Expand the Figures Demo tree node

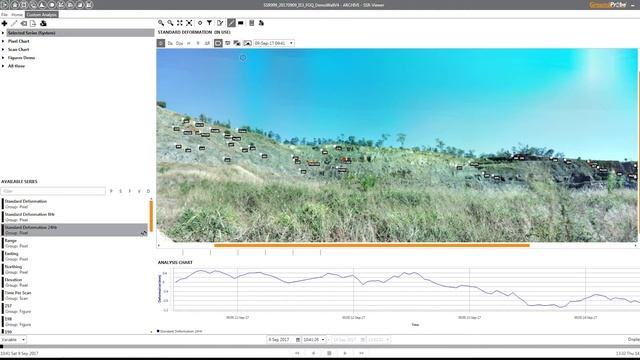pyautogui.click(x=3, y=58)
